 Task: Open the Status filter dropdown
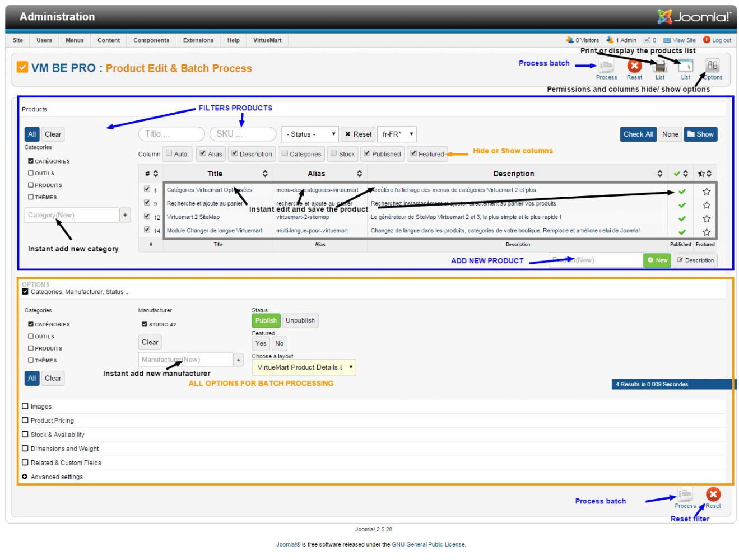[x=310, y=134]
